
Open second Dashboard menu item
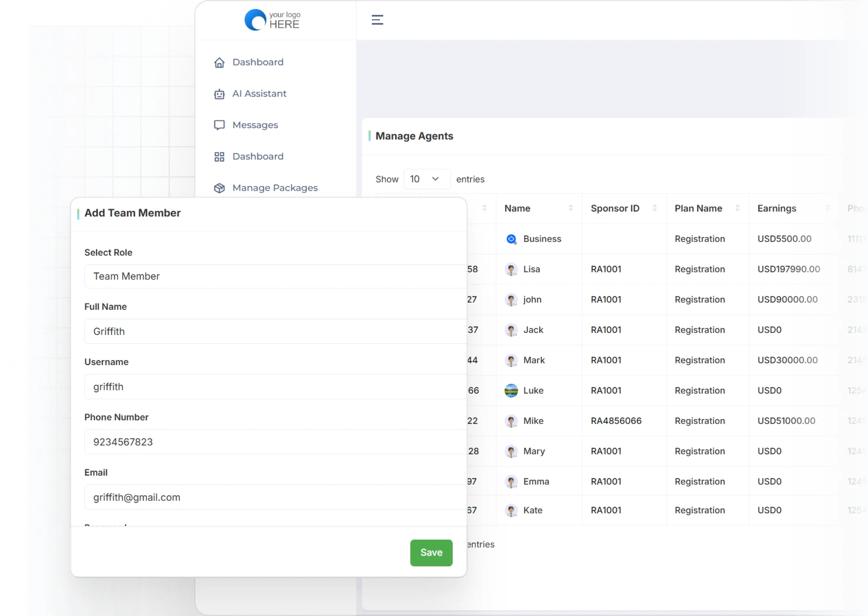[x=258, y=157]
